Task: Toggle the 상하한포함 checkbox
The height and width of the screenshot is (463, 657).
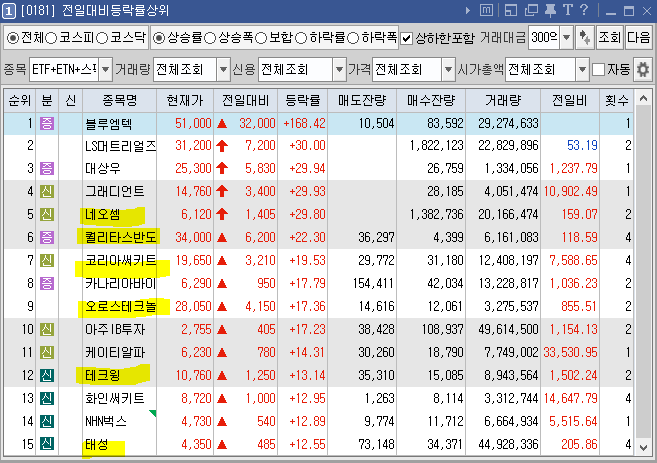Action: (x=406, y=39)
